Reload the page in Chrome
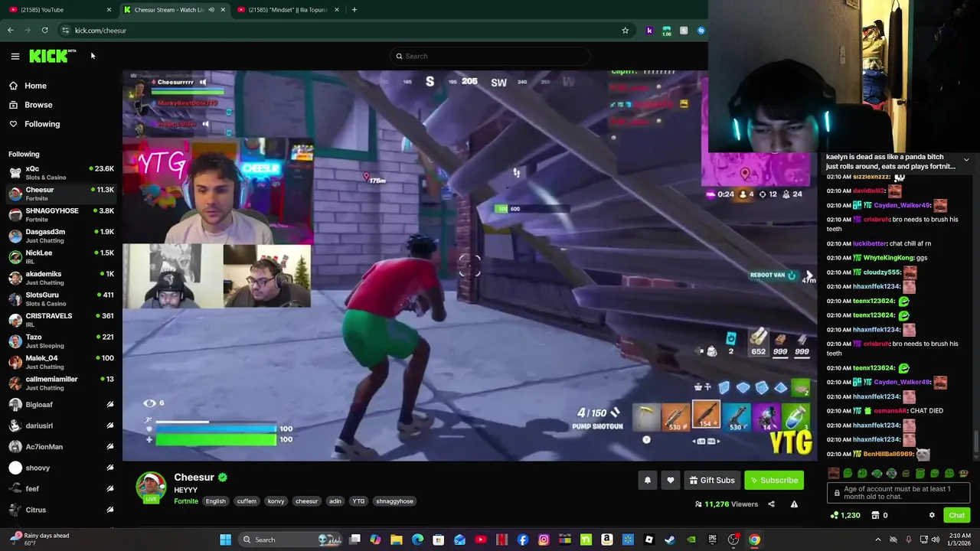This screenshot has width=980, height=551. 45,31
